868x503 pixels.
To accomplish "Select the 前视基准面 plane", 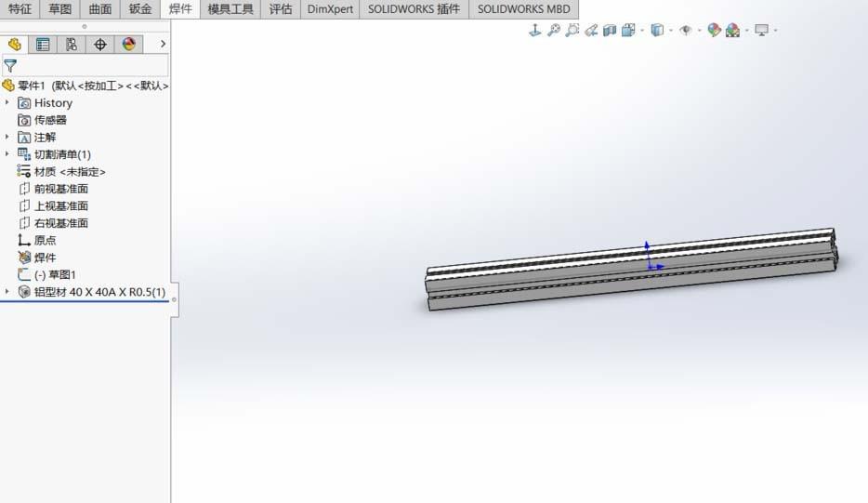I will pyautogui.click(x=61, y=189).
